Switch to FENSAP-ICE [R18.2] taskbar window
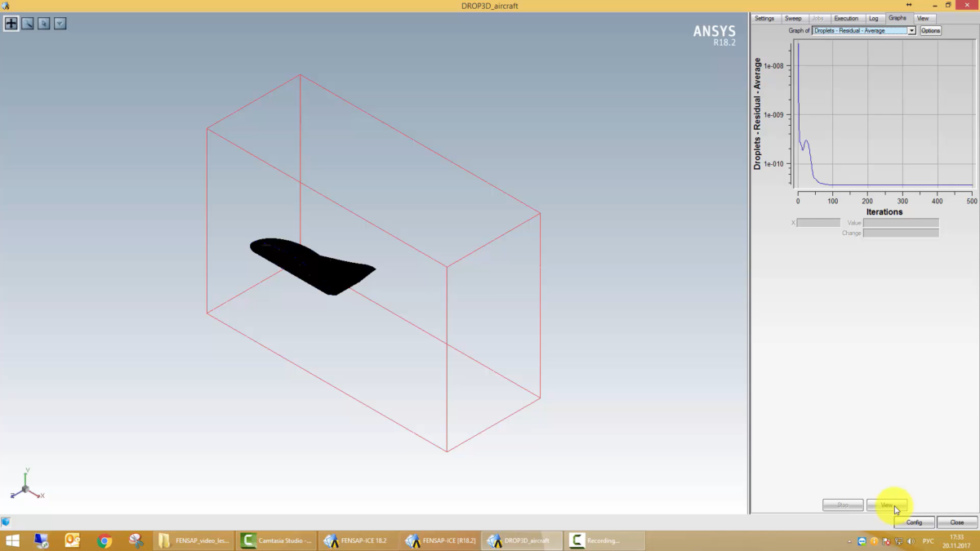 (x=441, y=540)
